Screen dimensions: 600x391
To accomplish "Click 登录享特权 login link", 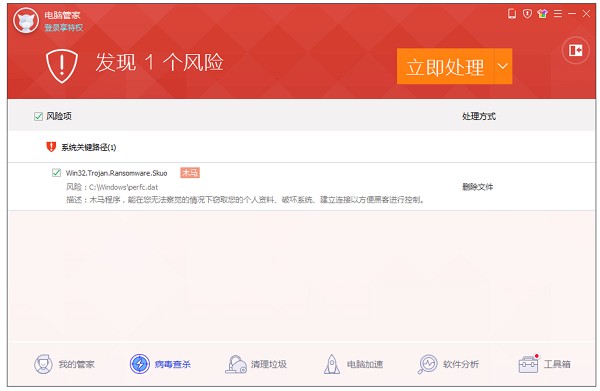I will point(64,28).
